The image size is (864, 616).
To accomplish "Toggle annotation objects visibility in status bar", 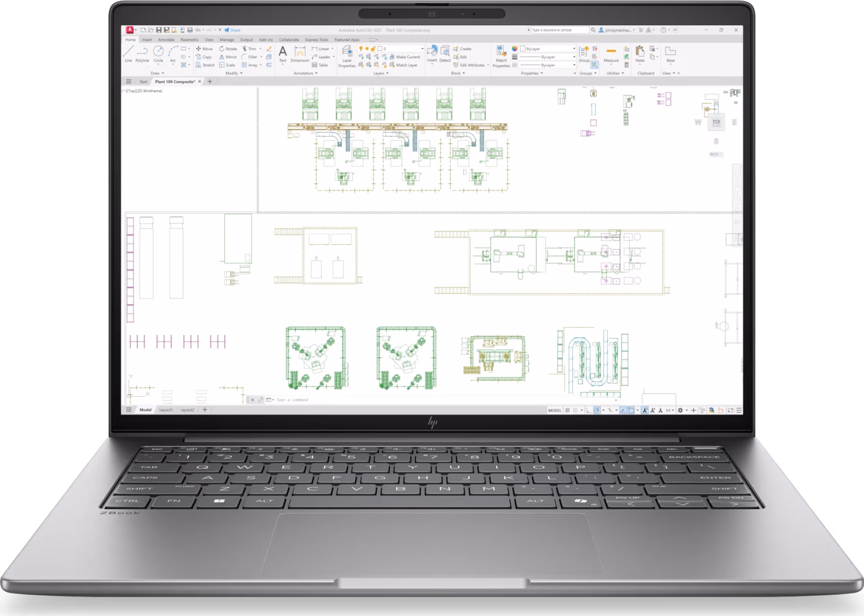I will click(x=645, y=410).
